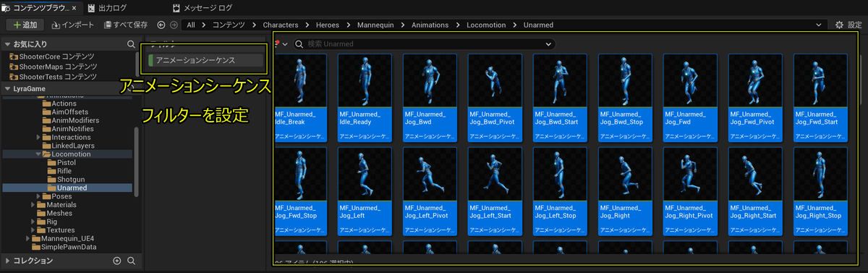Expand the Materials folder arrow
The width and height of the screenshot is (868, 273).
coord(33,205)
